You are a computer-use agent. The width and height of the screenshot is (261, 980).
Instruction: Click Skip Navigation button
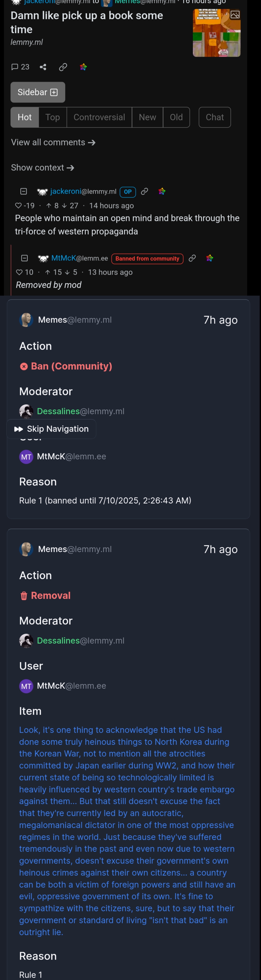pyautogui.click(x=51, y=429)
